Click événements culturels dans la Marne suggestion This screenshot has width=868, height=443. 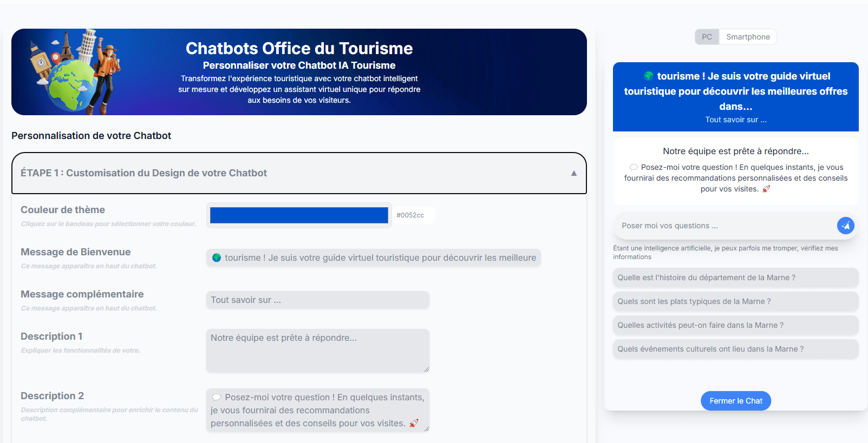tap(735, 349)
